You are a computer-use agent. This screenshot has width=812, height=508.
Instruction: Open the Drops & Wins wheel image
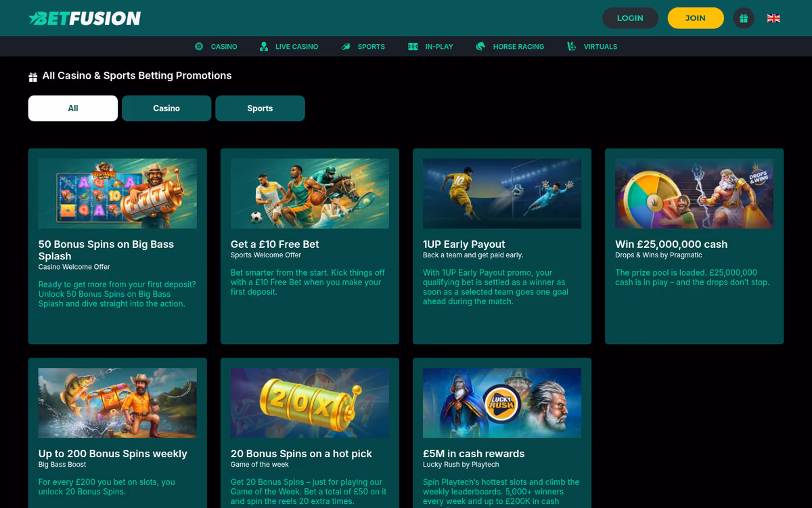(x=694, y=194)
